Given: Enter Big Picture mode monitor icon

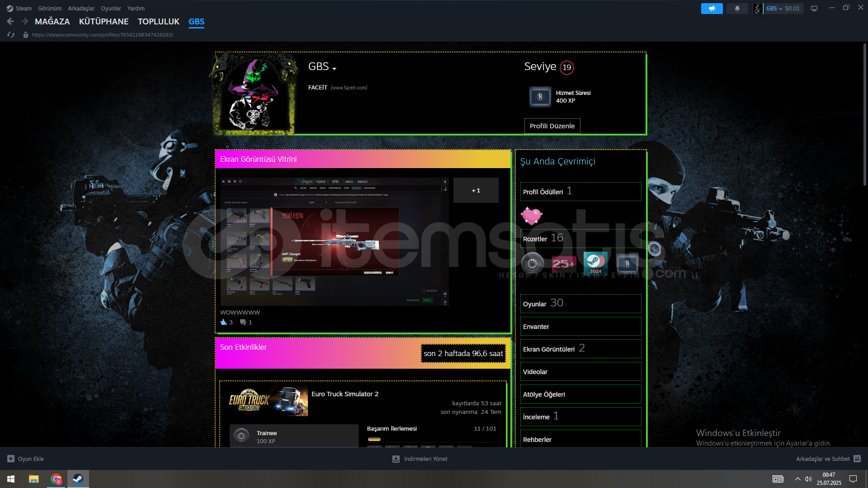Looking at the screenshot, I should 814,9.
